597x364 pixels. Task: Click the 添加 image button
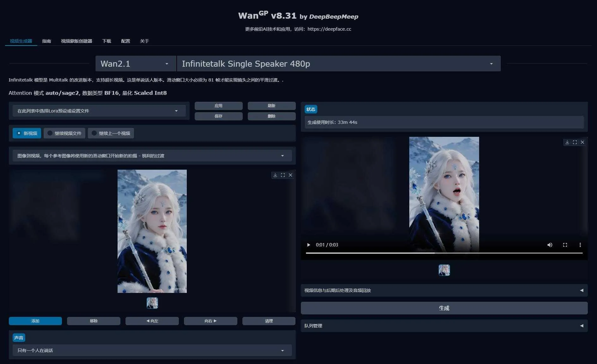(35, 321)
